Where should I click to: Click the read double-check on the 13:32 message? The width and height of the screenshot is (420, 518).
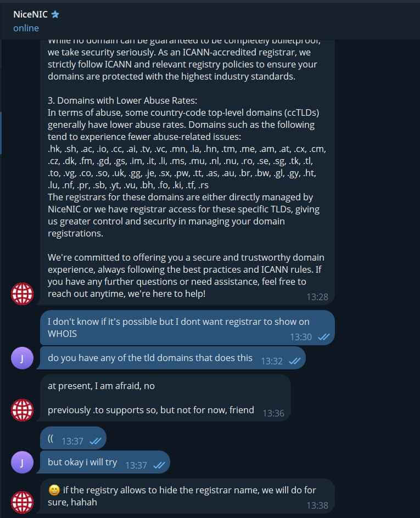(294, 361)
